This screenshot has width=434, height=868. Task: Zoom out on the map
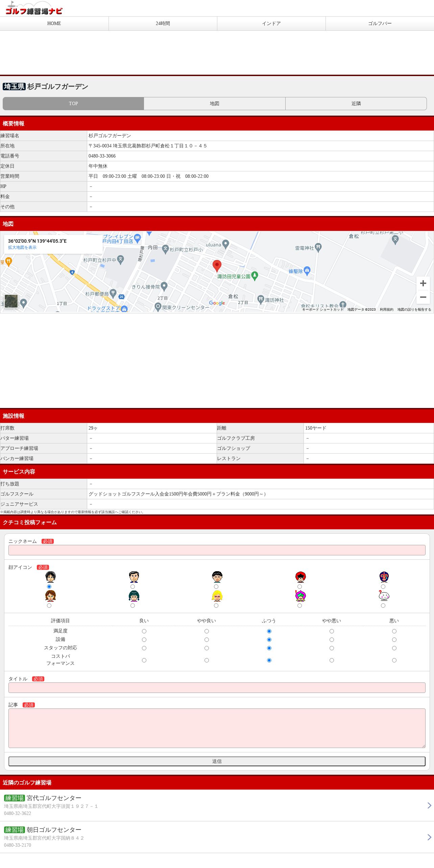click(423, 297)
